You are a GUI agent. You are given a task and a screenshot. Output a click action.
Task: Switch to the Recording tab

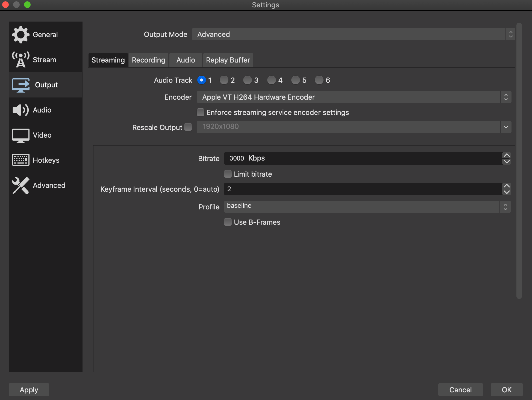(148, 60)
